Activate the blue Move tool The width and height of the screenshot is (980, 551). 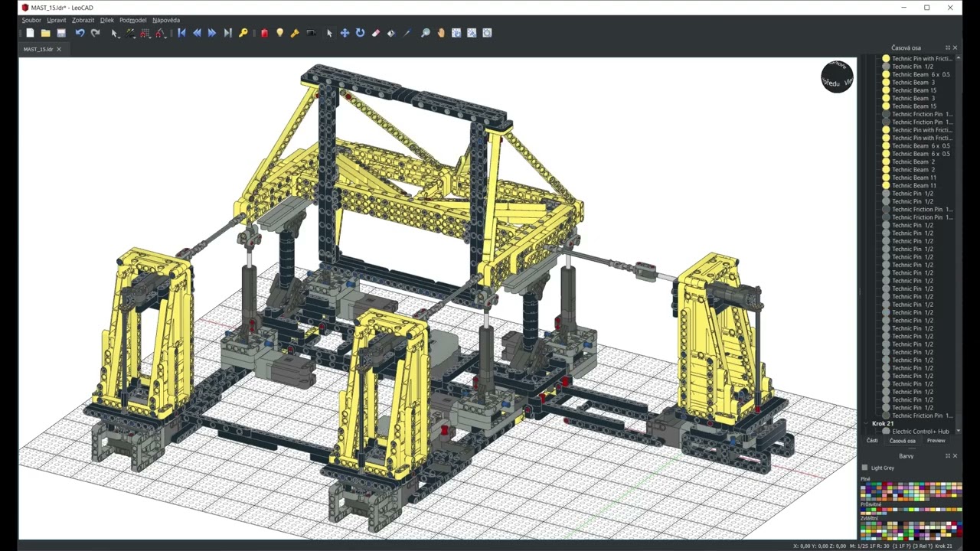pos(345,33)
